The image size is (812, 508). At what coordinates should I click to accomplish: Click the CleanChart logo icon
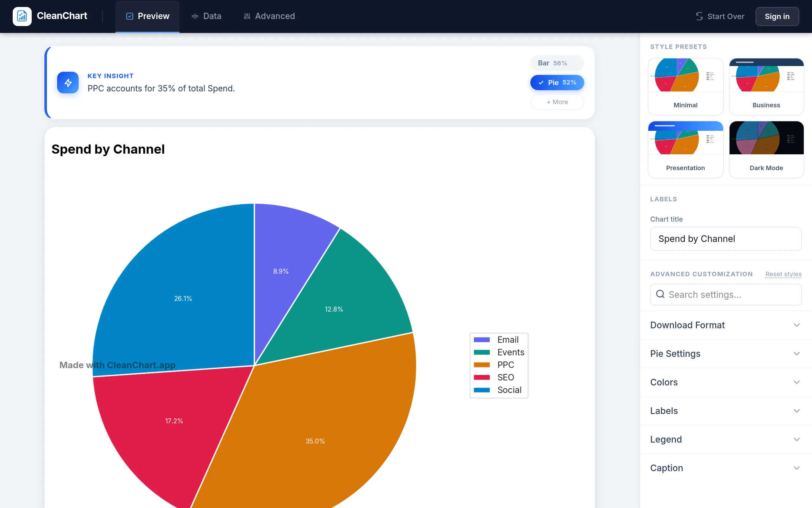(22, 16)
